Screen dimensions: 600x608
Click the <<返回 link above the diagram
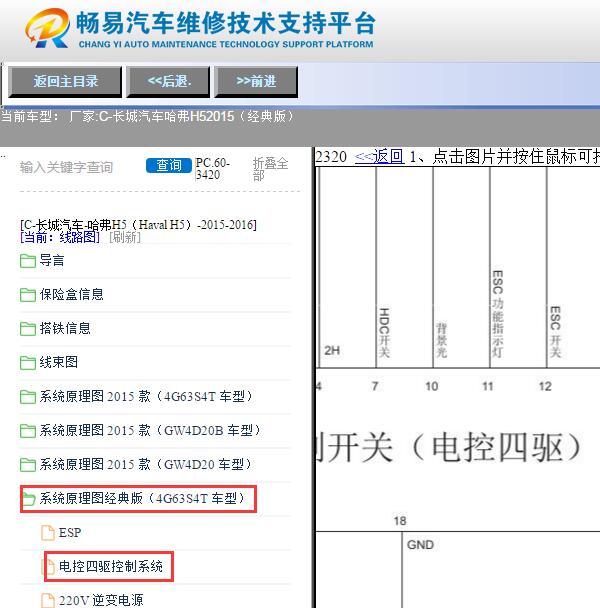point(379,157)
